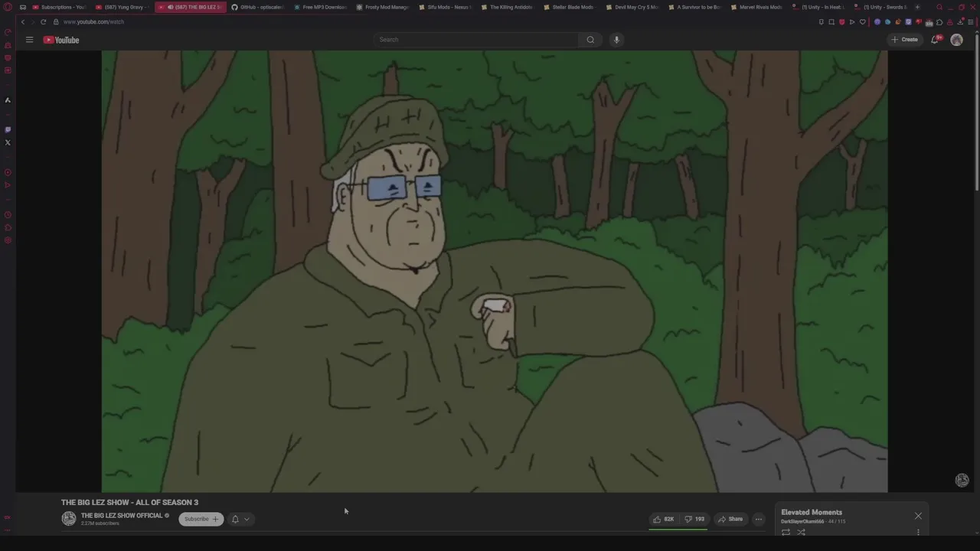Go to the YouTube home logo

61,40
